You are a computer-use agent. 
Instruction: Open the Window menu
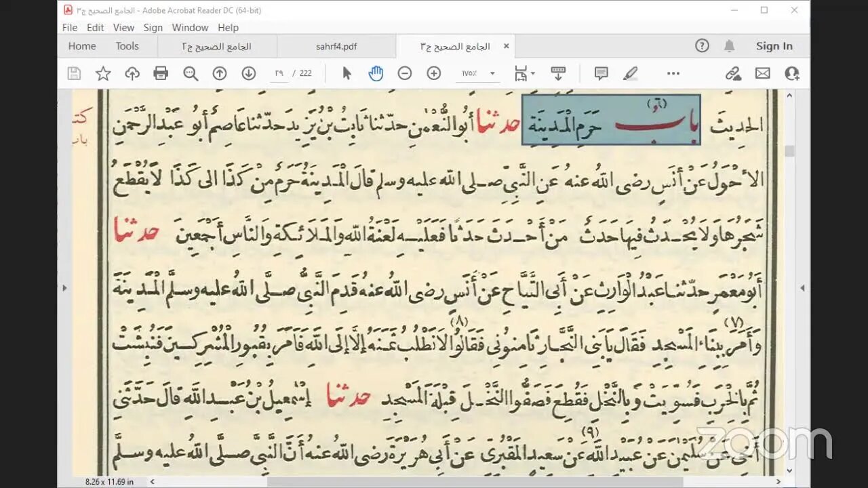[190, 28]
